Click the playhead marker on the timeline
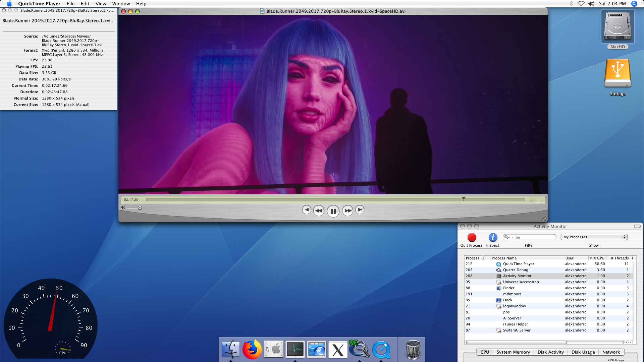644x362 pixels. [x=464, y=199]
